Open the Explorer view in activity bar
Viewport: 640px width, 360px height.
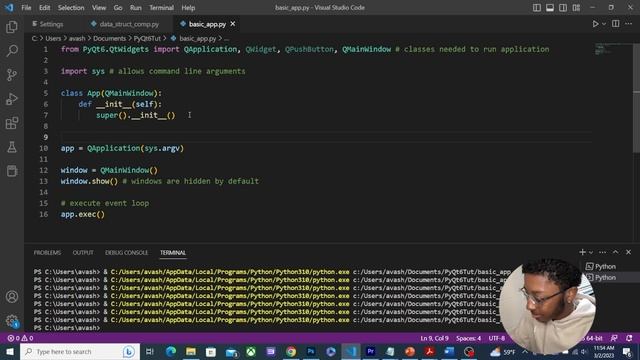pos(12,27)
